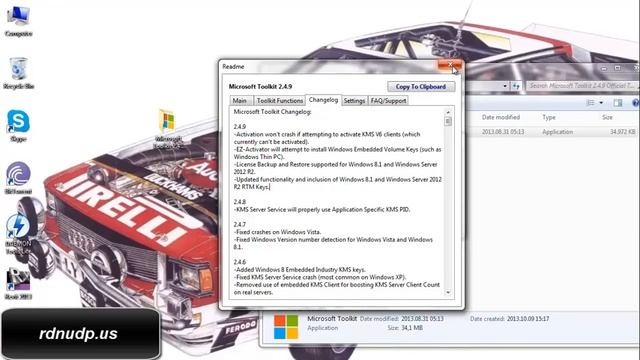
Task: Click the 'Date created: 2013.10.09 15:17' text
Action: tap(509, 318)
